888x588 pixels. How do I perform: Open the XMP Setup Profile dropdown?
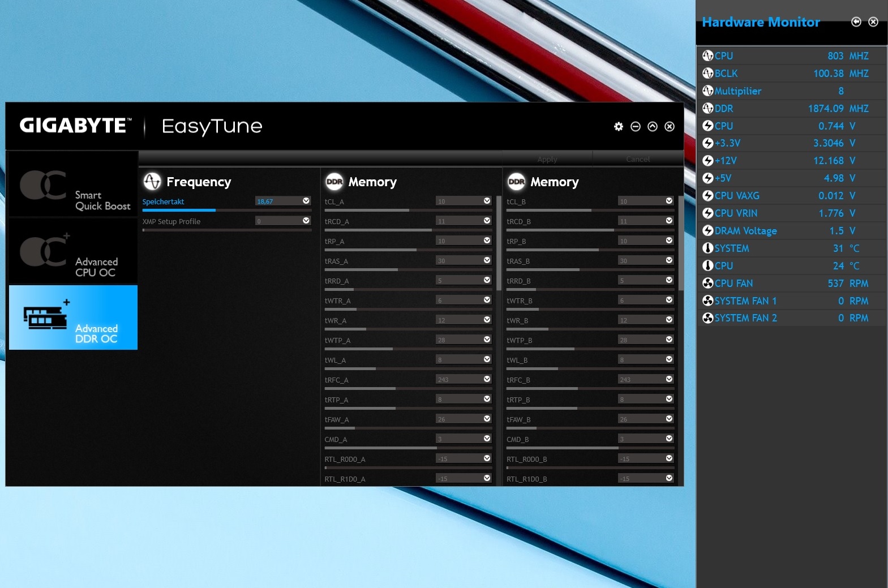306,221
